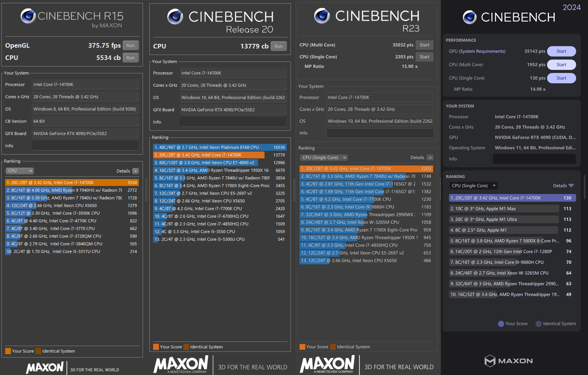Click the Cinebench R23 logo icon
The image size is (588, 375).
click(322, 16)
